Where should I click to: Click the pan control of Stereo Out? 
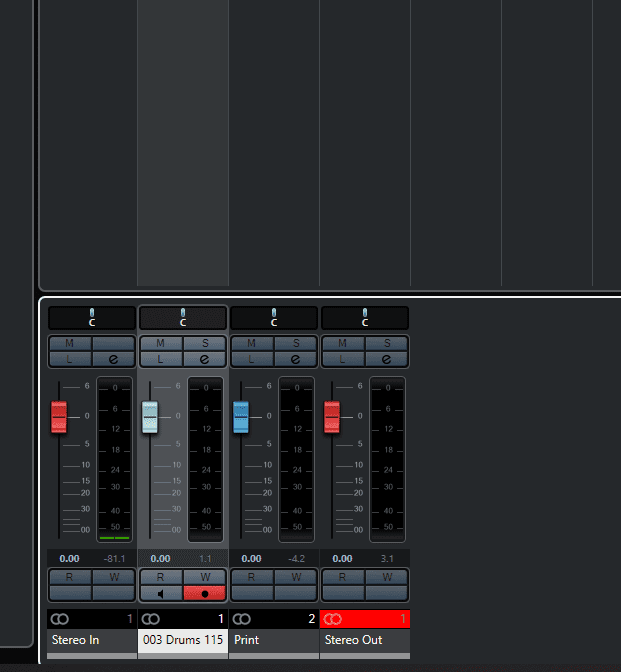(x=365, y=318)
